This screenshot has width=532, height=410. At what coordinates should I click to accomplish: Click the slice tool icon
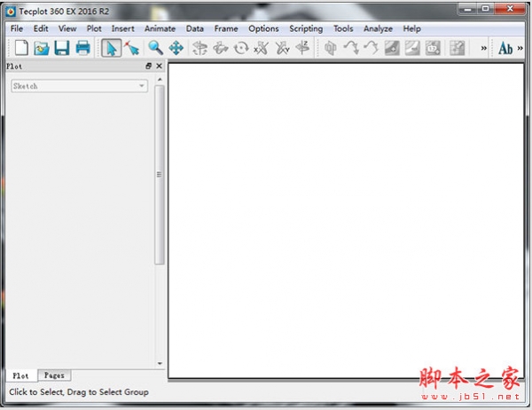(x=330, y=48)
